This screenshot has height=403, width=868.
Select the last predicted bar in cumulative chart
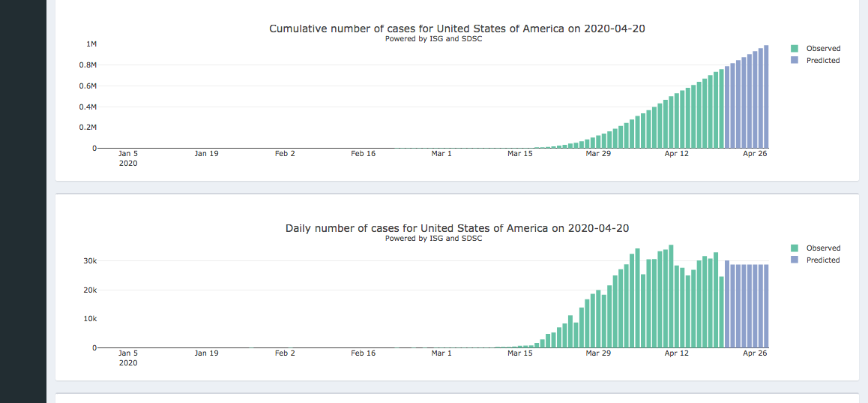[766, 98]
